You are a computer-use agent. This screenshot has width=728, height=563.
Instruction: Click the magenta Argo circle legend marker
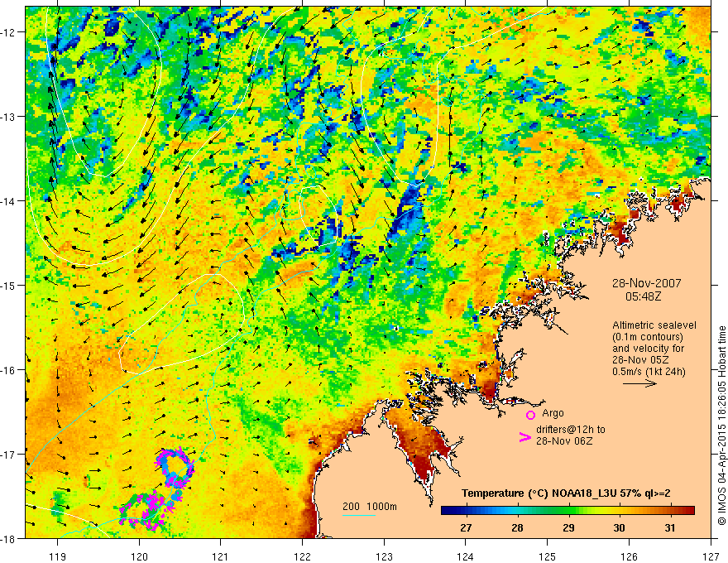tap(530, 416)
